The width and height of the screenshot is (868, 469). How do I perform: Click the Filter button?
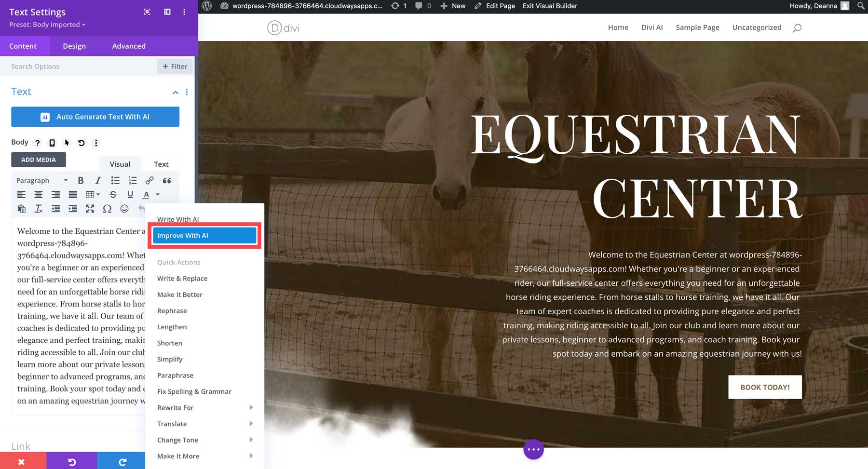175,67
